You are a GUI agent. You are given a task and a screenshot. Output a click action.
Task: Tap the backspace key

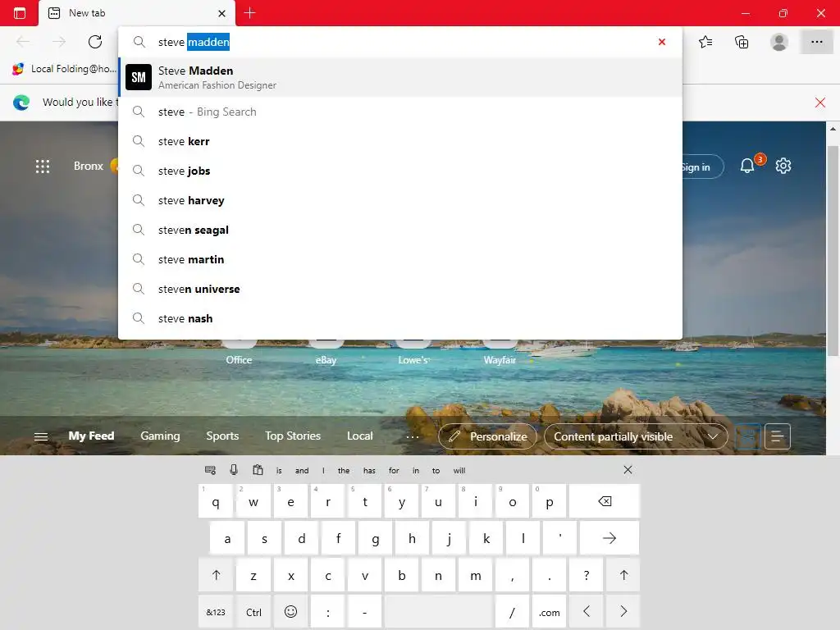[605, 501]
